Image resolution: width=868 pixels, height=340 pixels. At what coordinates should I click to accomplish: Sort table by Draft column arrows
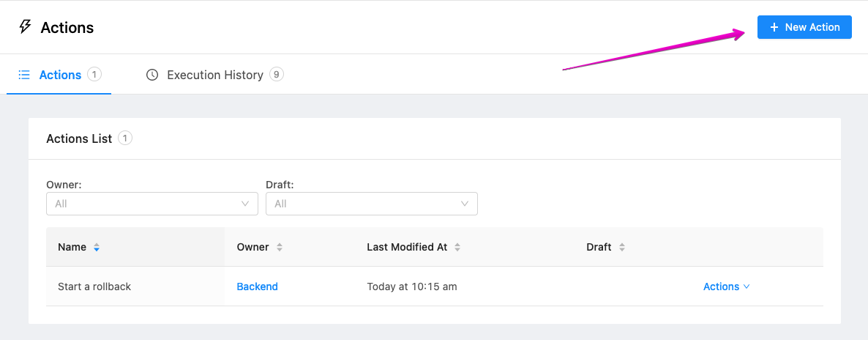(621, 248)
